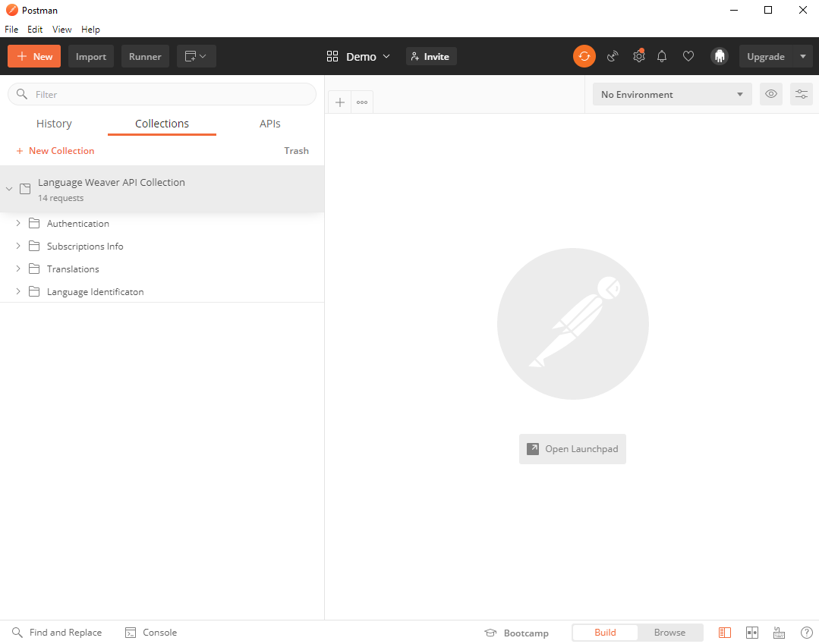This screenshot has height=644, width=819.
Task: Collapse the Language Weaver API Collection
Action: coord(9,189)
